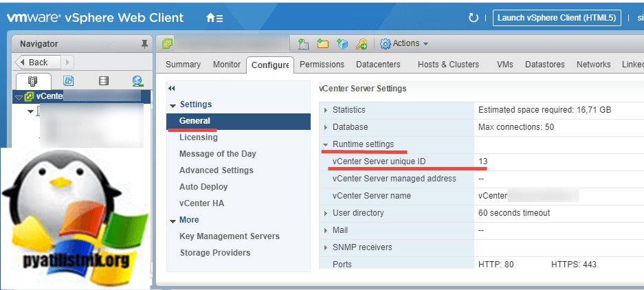644x290 pixels.
Task: Switch to the Summary tab
Action: pos(183,65)
